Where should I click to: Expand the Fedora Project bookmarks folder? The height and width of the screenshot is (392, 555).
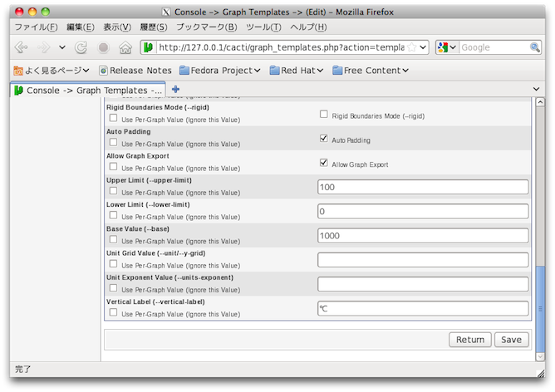click(x=220, y=71)
